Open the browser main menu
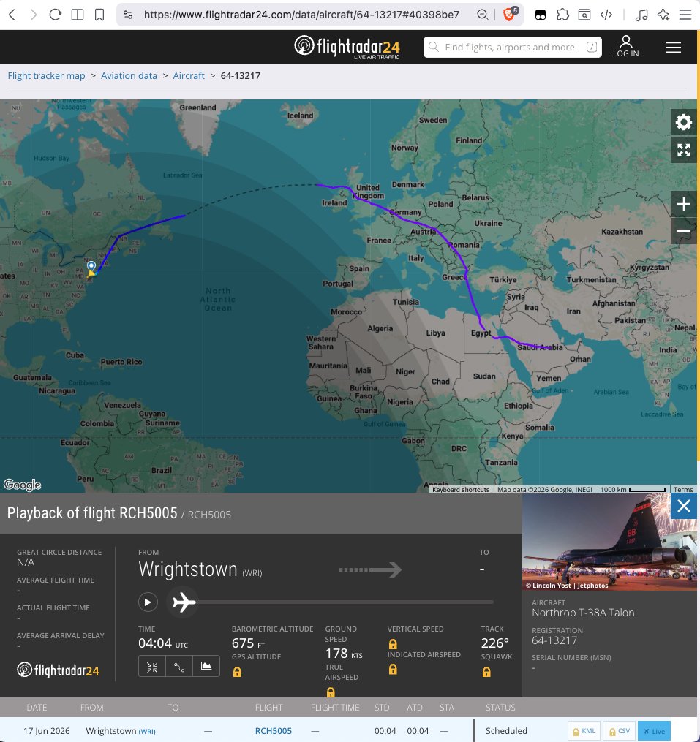Image resolution: width=700 pixels, height=742 pixels. (x=685, y=15)
